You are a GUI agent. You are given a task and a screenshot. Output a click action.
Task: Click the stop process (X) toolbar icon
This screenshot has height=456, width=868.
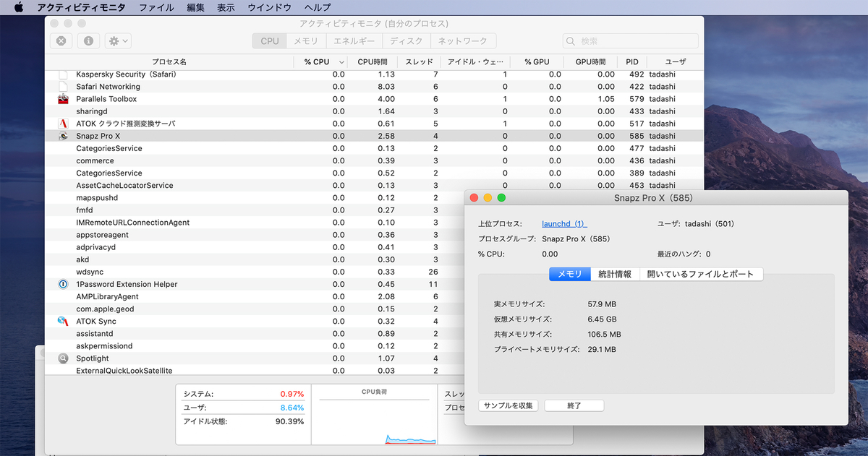coord(61,41)
